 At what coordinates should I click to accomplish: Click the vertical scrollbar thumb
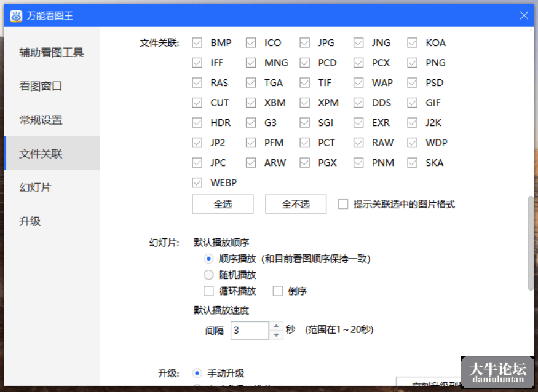(x=531, y=243)
